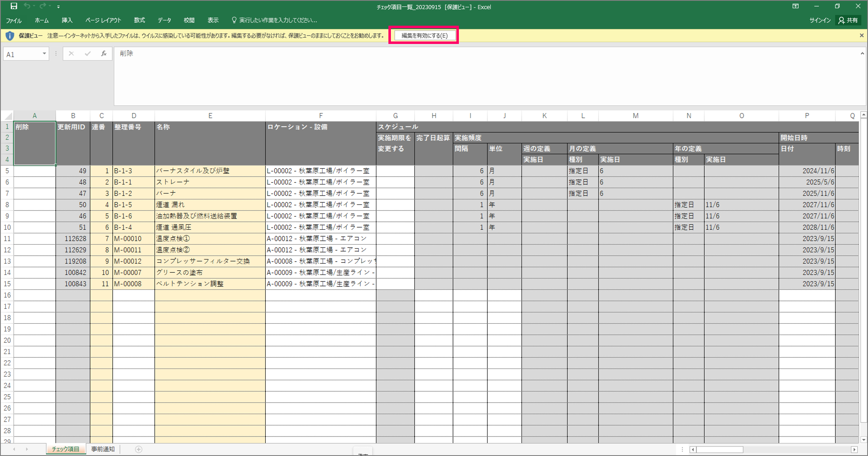Viewport: 868px width, 456px height.
Task: Click 編集を有効にする button
Action: (x=424, y=36)
